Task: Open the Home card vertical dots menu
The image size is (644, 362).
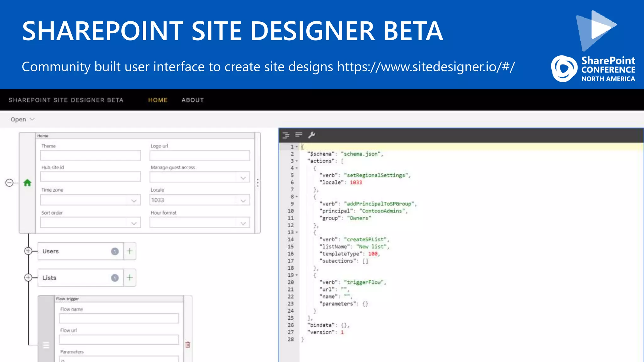Action: click(258, 183)
